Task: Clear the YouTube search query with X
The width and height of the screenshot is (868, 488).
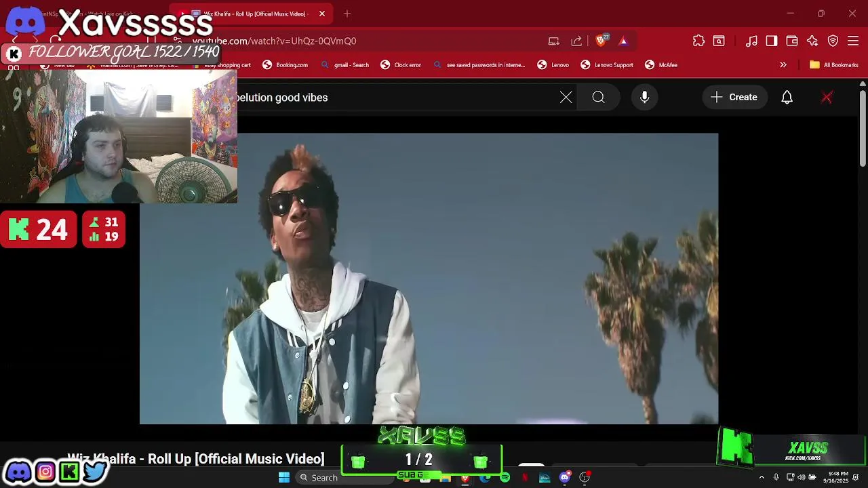Action: coord(566,98)
